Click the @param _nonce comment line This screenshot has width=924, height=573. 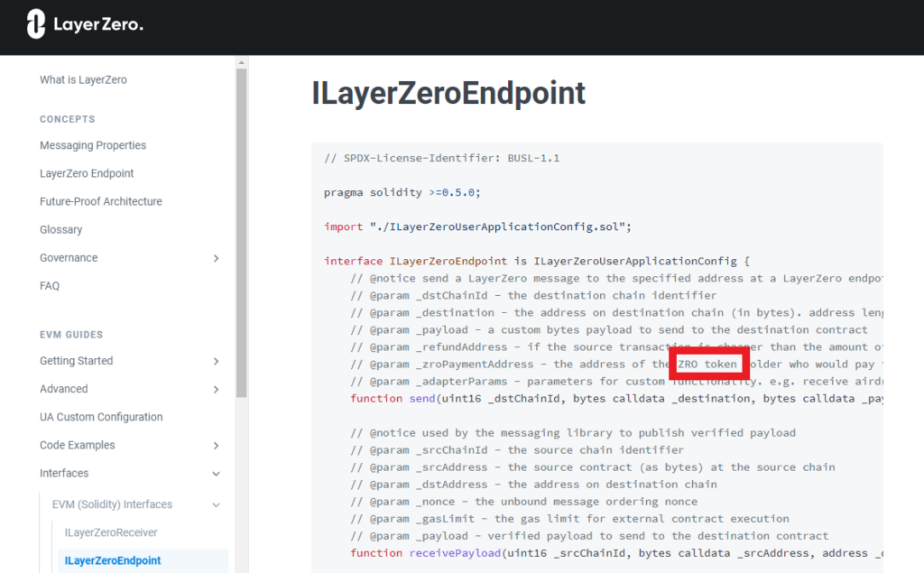[x=524, y=502]
